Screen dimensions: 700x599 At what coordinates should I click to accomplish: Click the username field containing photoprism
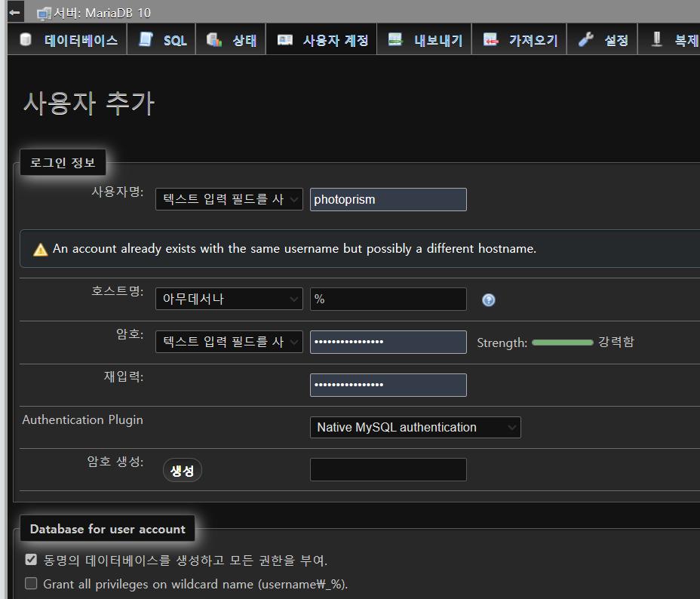pos(388,199)
